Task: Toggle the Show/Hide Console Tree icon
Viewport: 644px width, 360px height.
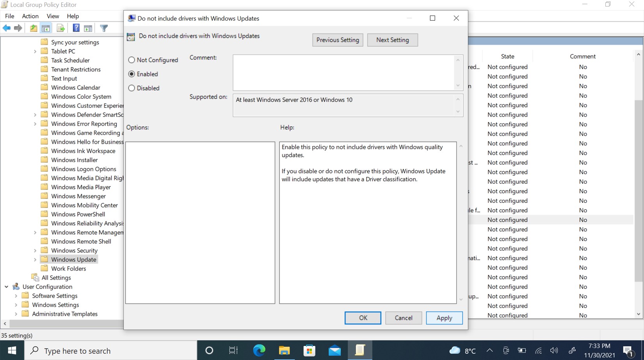Action: [x=46, y=28]
